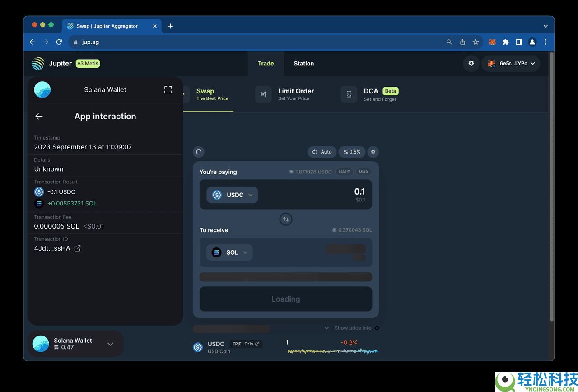
Task: Open Jupiter settings gear in header
Action: click(x=471, y=64)
